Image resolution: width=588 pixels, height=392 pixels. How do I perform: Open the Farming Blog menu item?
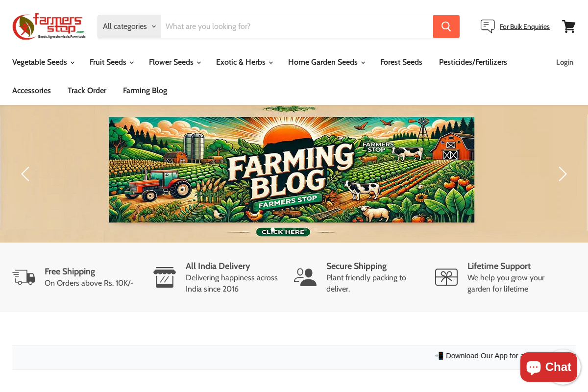[145, 91]
